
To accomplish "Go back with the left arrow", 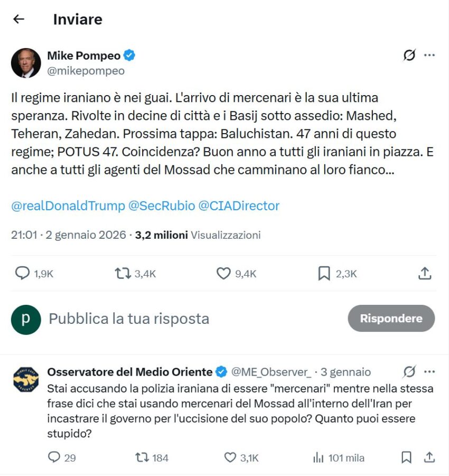I will click(19, 20).
